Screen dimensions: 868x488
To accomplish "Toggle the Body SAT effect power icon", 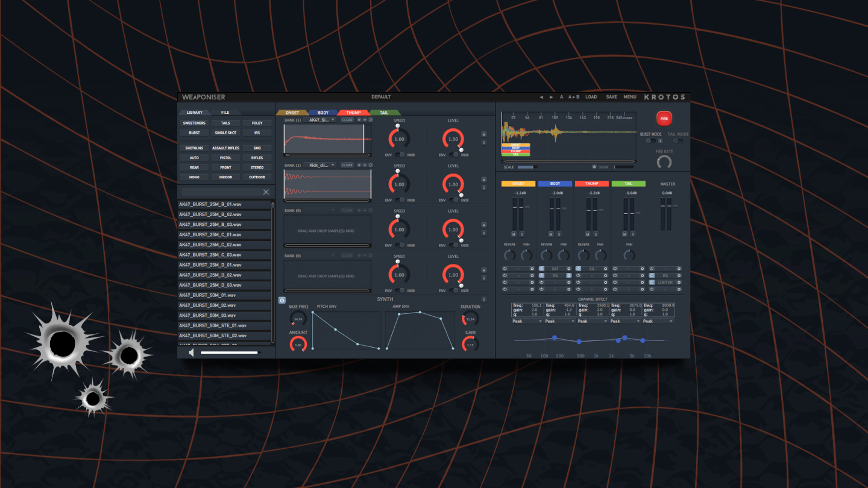I will point(541,269).
